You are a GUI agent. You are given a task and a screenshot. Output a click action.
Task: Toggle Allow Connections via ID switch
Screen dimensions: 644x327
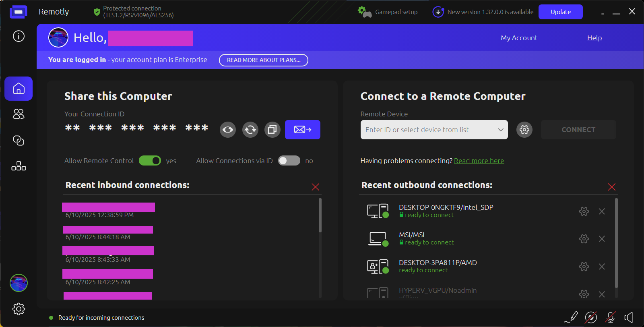pos(289,161)
